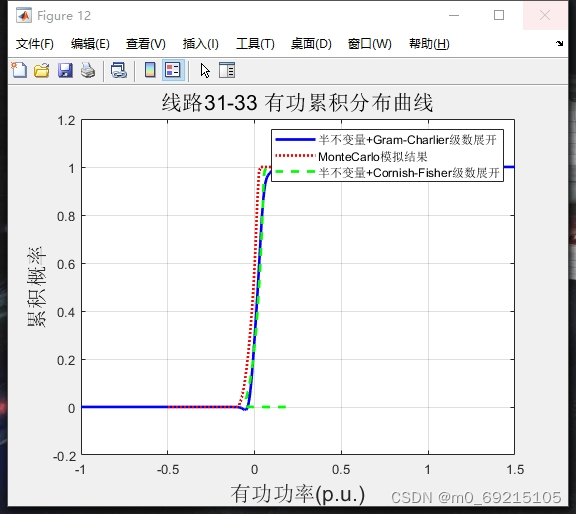Open the Property Inspector icon
The width and height of the screenshot is (576, 514).
[x=227, y=70]
